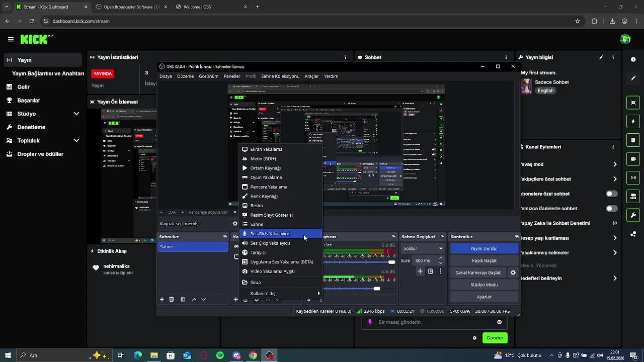Open Kanal Eylemleri three-dot menu
The width and height of the screenshot is (644, 362).
tap(613, 147)
